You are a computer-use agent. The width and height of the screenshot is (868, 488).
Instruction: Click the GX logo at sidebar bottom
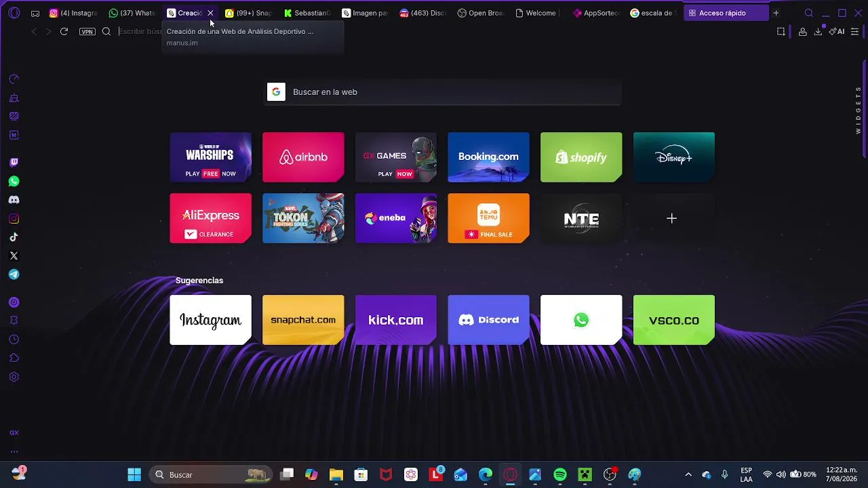tap(14, 432)
